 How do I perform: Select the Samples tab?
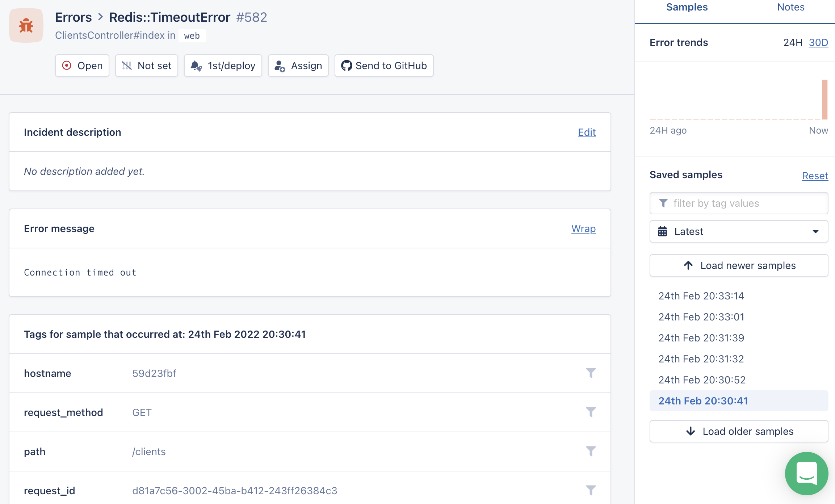(x=687, y=7)
